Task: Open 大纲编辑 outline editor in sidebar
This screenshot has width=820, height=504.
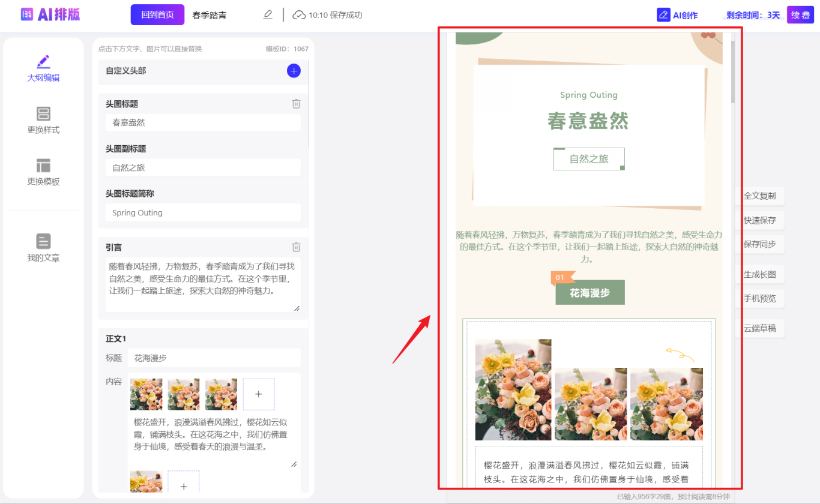Action: pyautogui.click(x=43, y=68)
